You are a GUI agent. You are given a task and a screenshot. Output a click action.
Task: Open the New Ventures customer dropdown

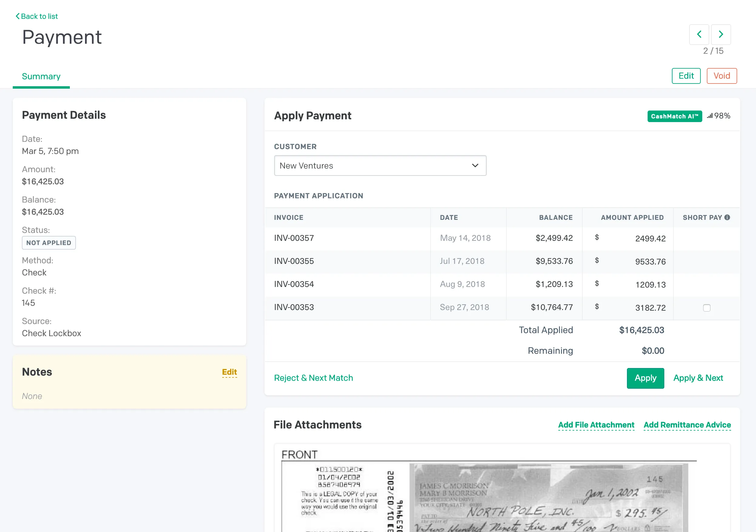coord(380,165)
